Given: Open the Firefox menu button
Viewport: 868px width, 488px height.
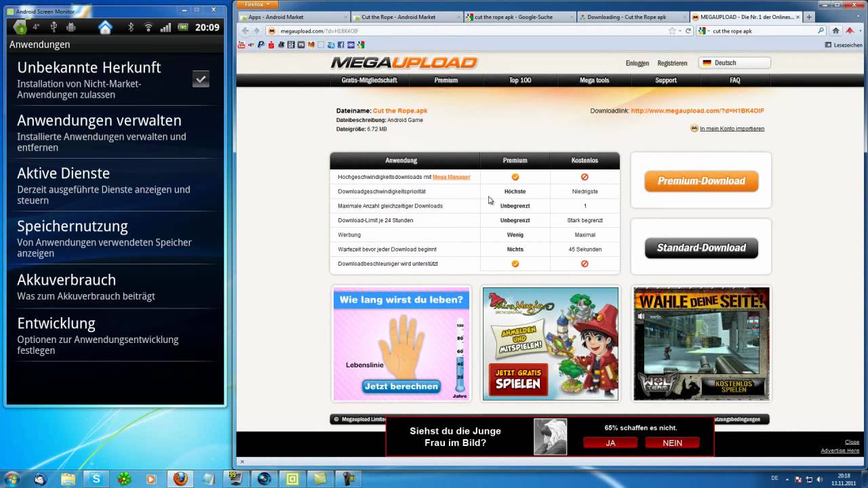Looking at the screenshot, I should coord(257,4).
